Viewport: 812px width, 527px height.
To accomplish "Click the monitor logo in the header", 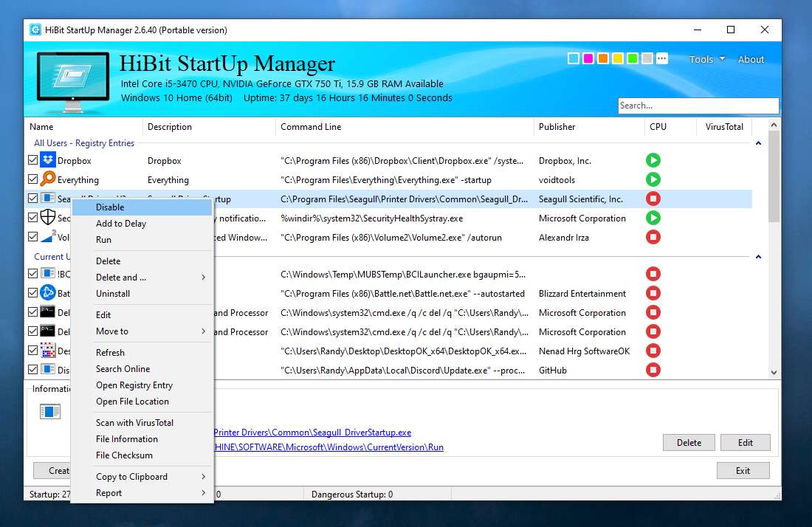I will pos(73,82).
